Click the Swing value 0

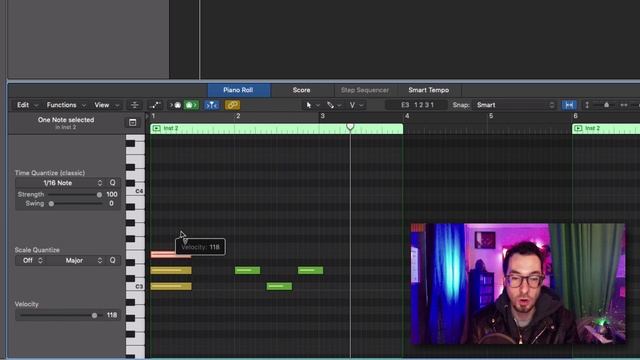click(111, 204)
